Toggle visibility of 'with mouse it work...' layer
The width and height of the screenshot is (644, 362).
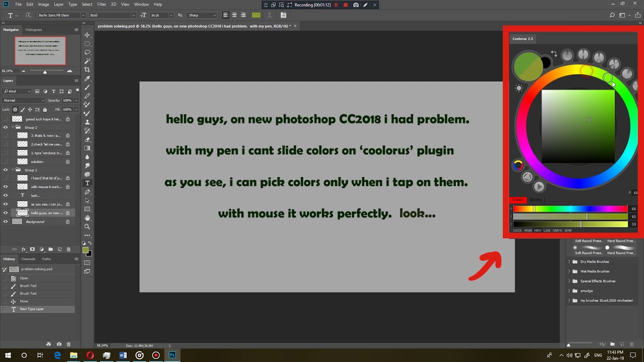point(6,187)
